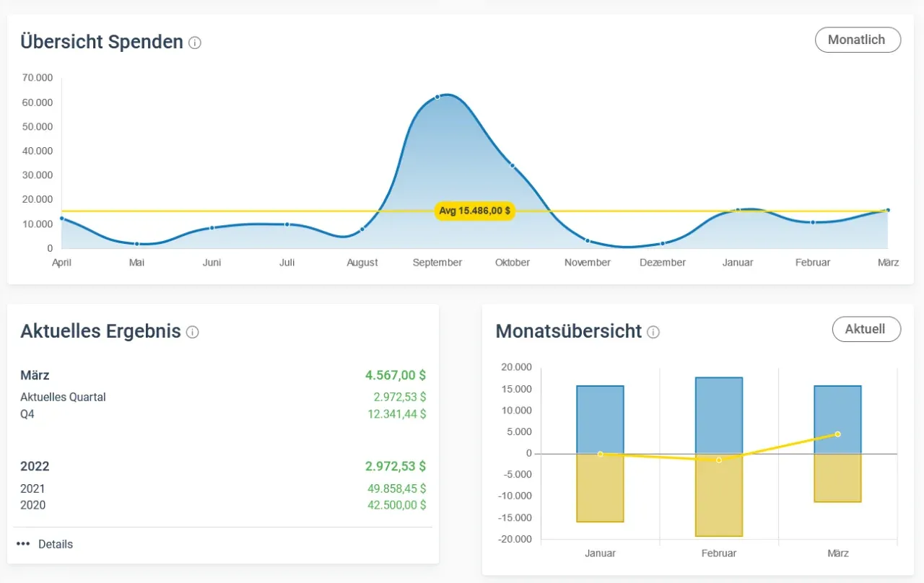Open the Aktuell selector in Monatsübersicht
This screenshot has width=924, height=583.
click(866, 329)
